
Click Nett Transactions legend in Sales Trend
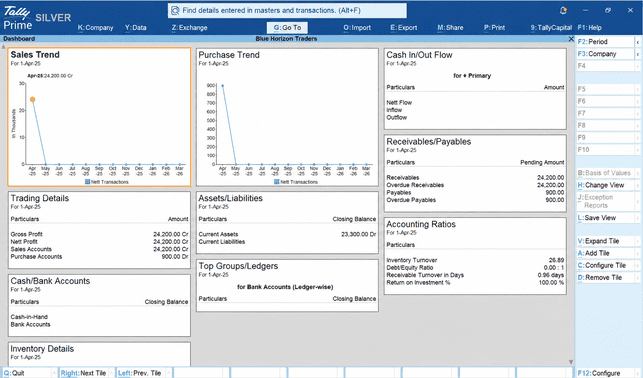click(x=107, y=182)
